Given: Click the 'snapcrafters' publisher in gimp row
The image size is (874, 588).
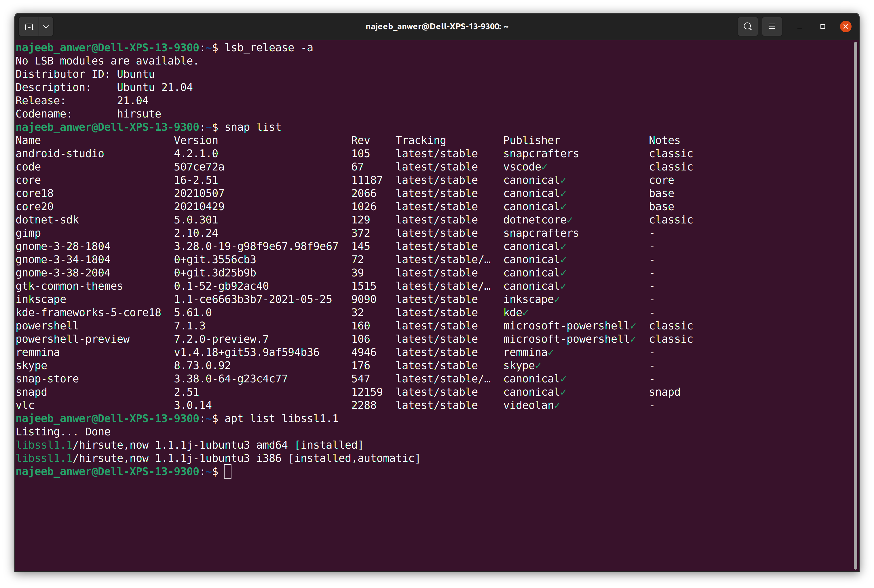Looking at the screenshot, I should pyautogui.click(x=541, y=233).
